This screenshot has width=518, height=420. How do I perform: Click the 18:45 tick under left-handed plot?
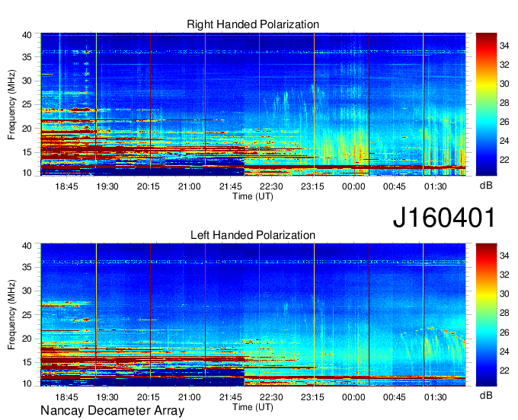coord(66,397)
